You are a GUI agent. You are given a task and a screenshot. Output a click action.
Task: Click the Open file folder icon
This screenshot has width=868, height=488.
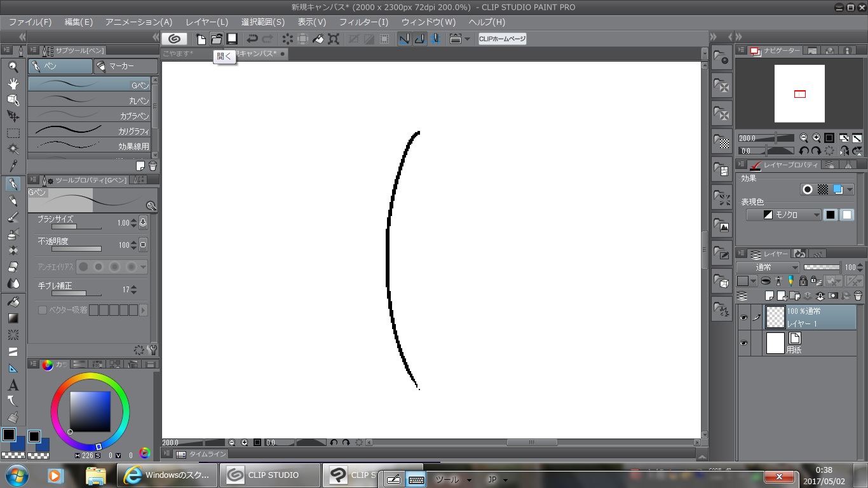(217, 39)
